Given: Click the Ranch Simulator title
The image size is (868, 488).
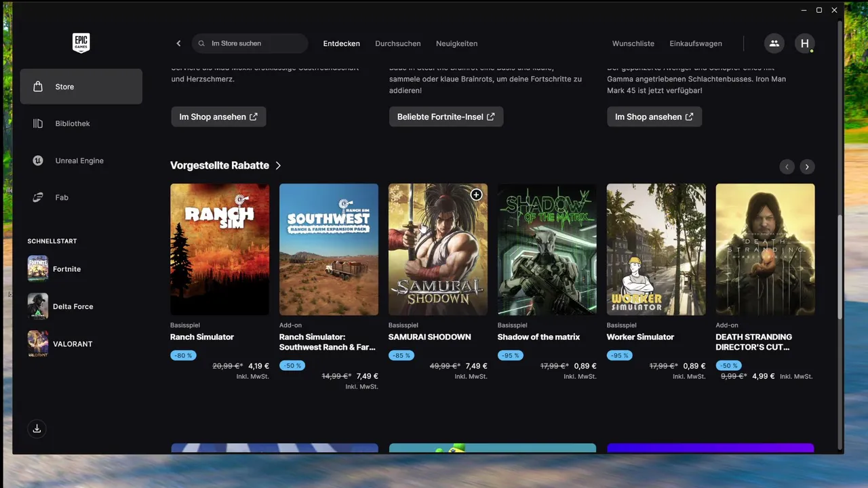Looking at the screenshot, I should [202, 337].
